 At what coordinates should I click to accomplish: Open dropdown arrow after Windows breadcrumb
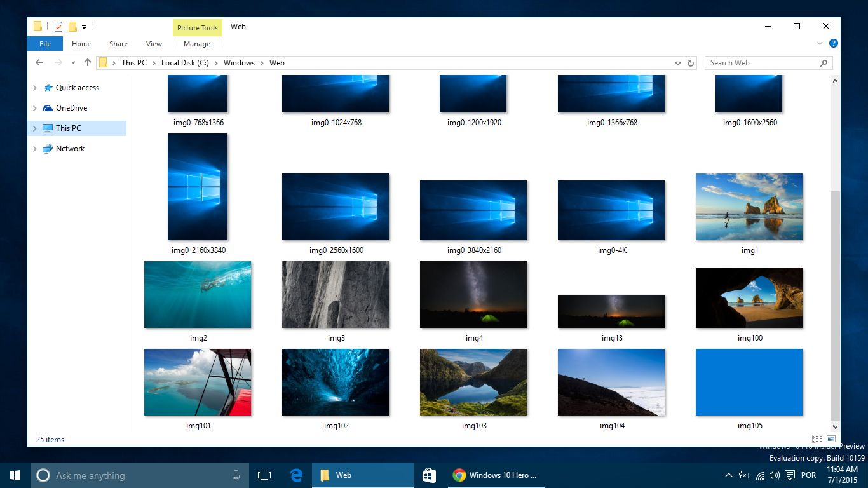(262, 63)
